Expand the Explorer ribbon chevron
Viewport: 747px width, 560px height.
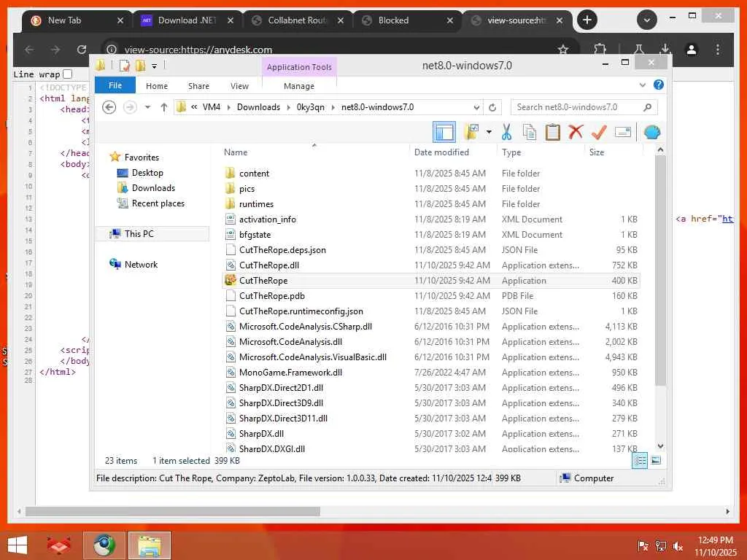(x=642, y=85)
